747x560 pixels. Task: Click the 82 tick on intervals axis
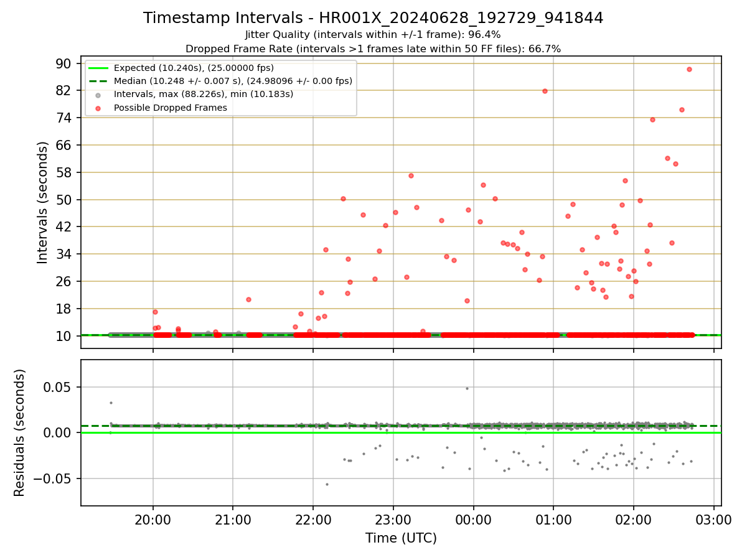point(64,91)
